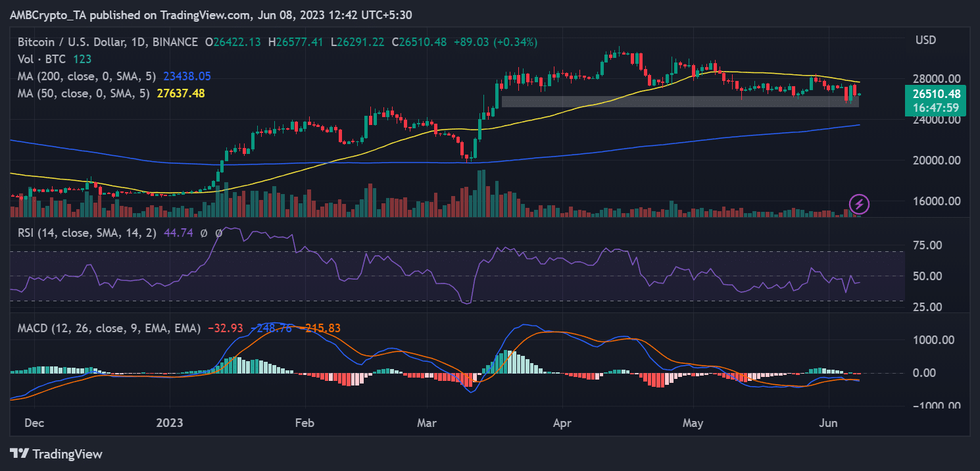Click the TradingView logo at bottom left

click(x=57, y=454)
